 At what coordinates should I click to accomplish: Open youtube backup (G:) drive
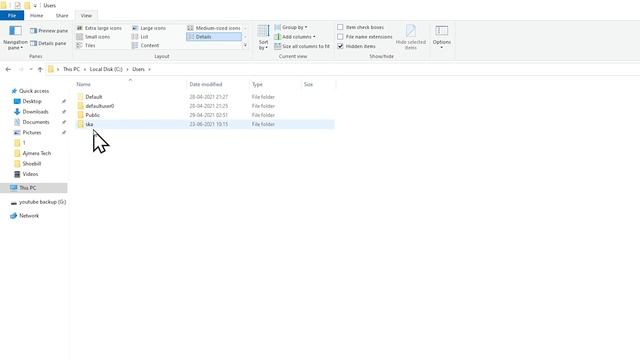(x=42, y=202)
